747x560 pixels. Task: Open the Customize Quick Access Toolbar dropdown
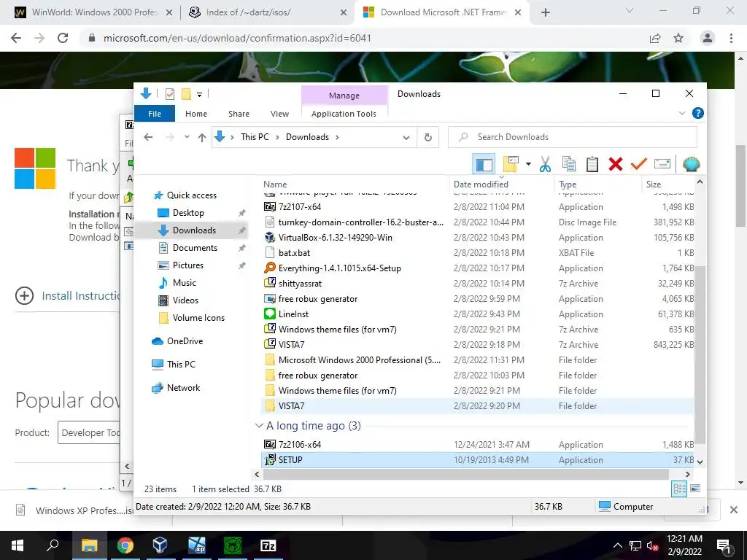click(x=200, y=94)
